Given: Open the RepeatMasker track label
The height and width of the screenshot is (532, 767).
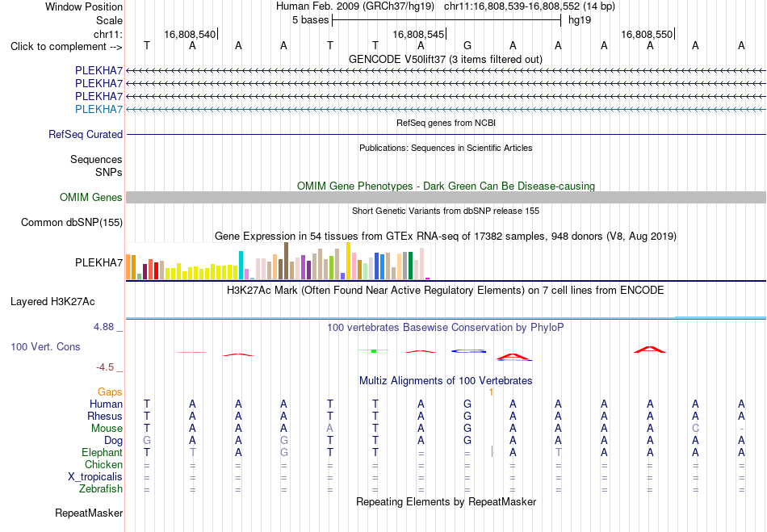Looking at the screenshot, I should pos(89,513).
